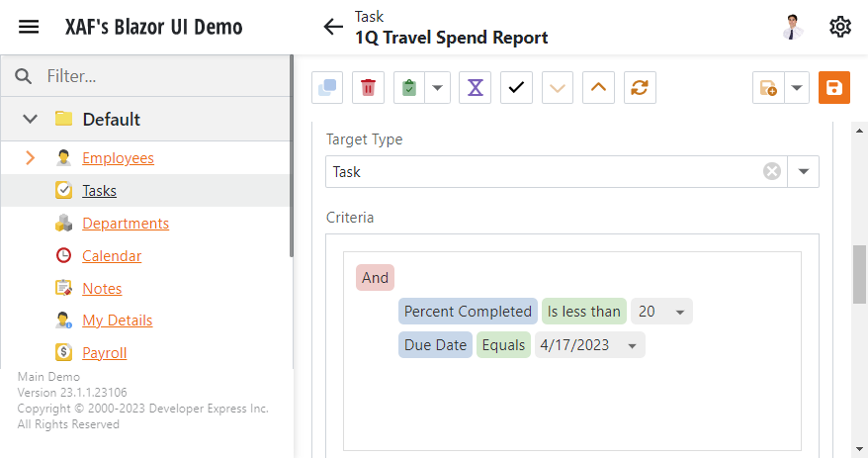Click the 1Q Travel Spend Report title
868x458 pixels.
coord(451,38)
